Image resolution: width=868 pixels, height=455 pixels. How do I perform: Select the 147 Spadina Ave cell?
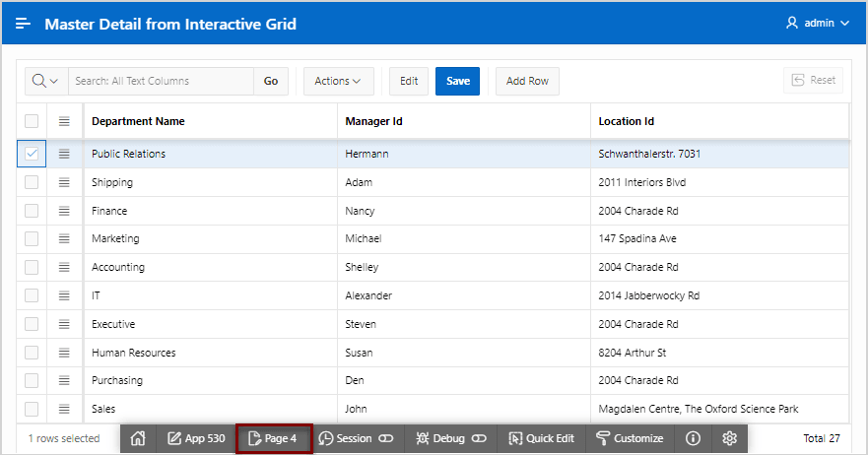pyautogui.click(x=719, y=238)
